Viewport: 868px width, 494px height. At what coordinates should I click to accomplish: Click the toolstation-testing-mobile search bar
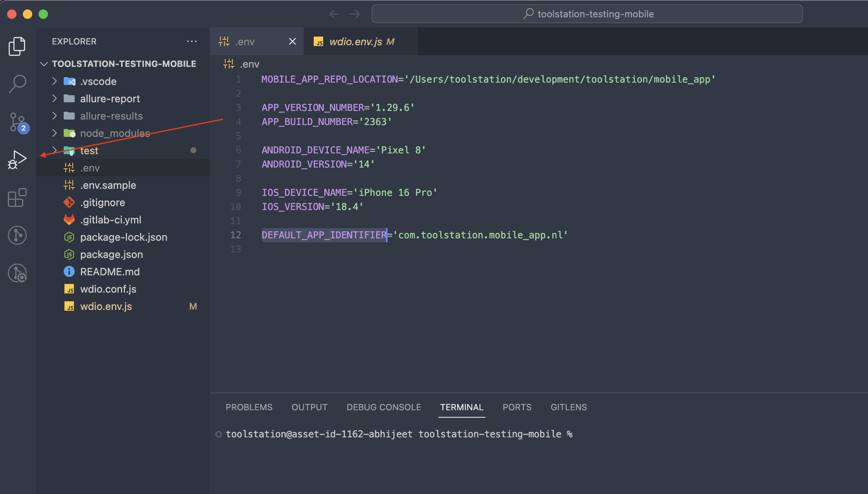pyautogui.click(x=587, y=14)
